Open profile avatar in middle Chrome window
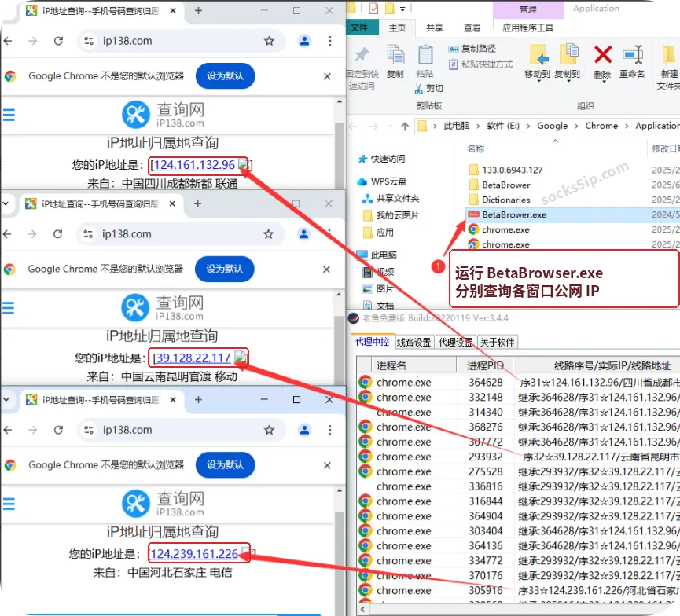Screen dimensions: 680x616 [x=303, y=234]
